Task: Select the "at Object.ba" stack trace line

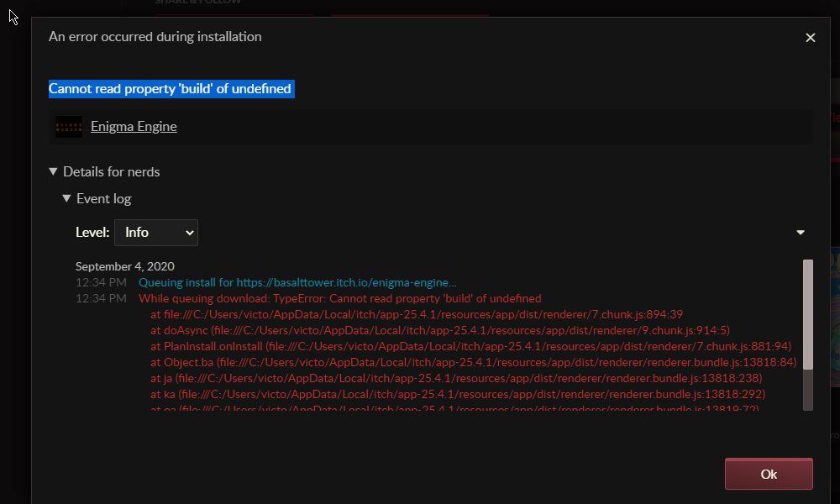Action: click(x=473, y=362)
